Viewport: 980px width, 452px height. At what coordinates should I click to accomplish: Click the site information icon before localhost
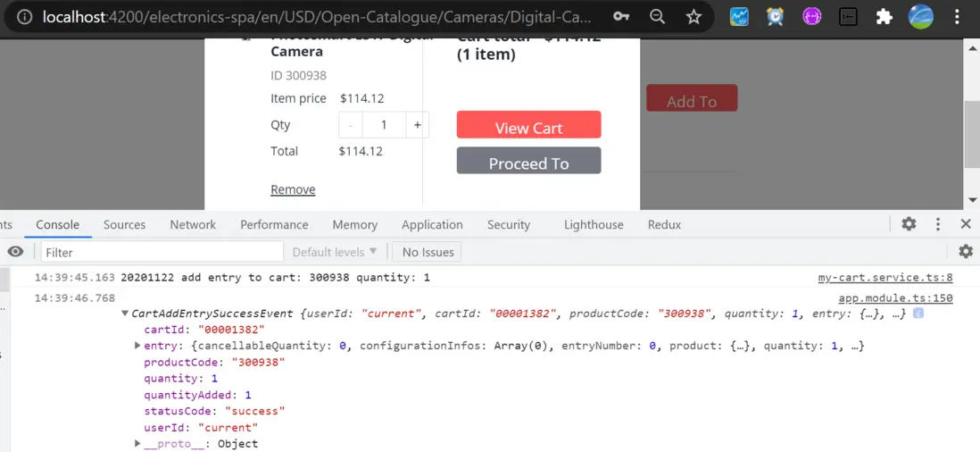[25, 17]
